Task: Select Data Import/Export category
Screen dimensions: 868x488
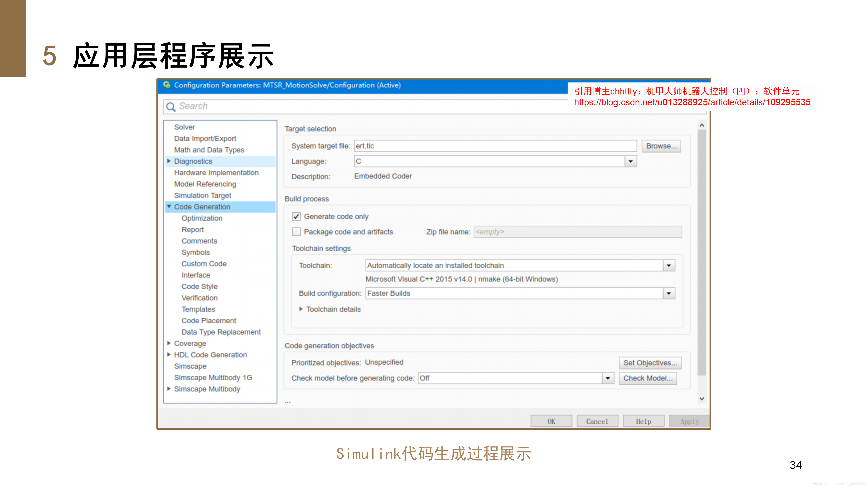Action: [x=205, y=138]
